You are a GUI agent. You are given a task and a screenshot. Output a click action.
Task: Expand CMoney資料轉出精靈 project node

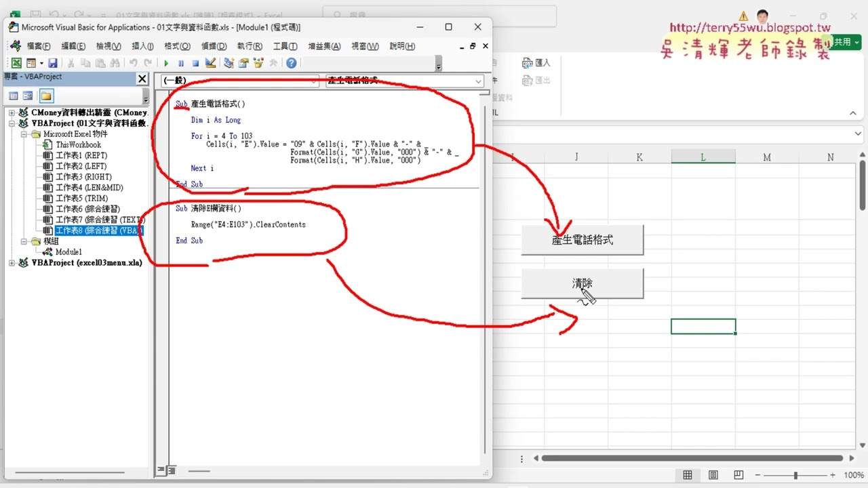pyautogui.click(x=12, y=113)
